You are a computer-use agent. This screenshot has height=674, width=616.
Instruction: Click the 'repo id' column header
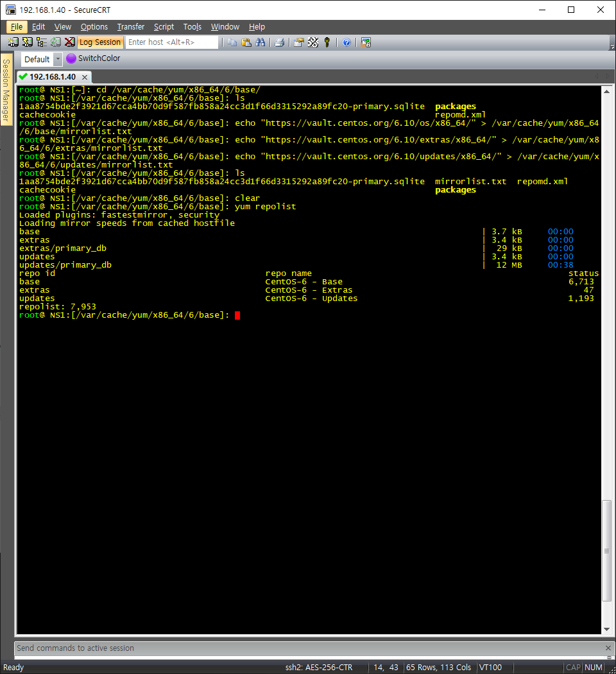(37, 273)
